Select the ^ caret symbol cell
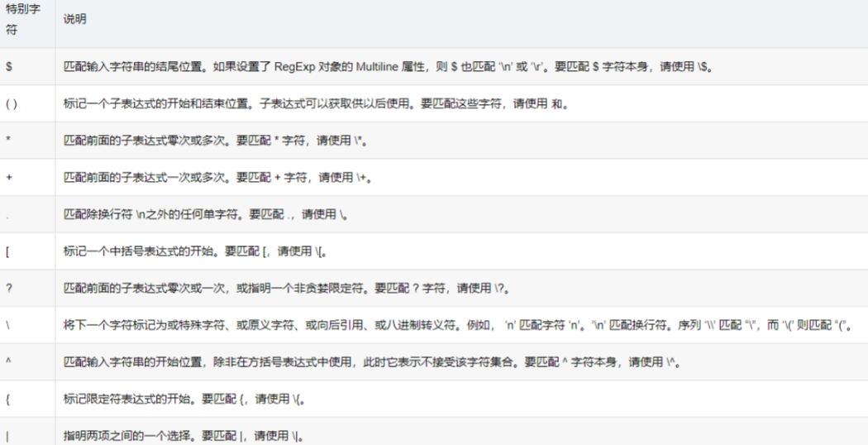The image size is (868, 445). (x=8, y=362)
